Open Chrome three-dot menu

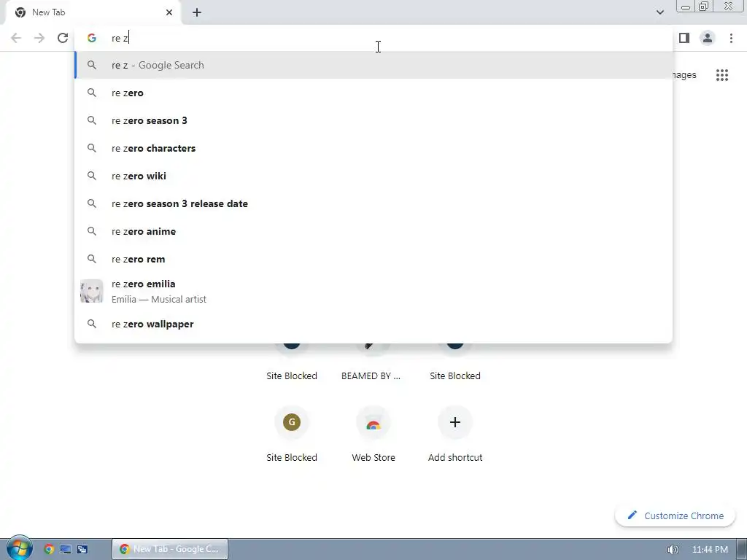point(731,38)
